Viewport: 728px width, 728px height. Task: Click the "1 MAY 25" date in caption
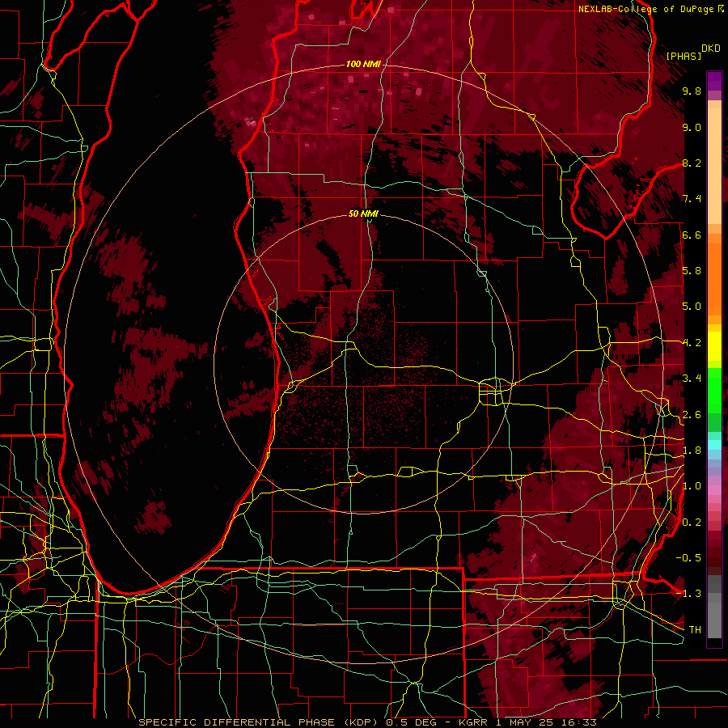click(x=524, y=722)
